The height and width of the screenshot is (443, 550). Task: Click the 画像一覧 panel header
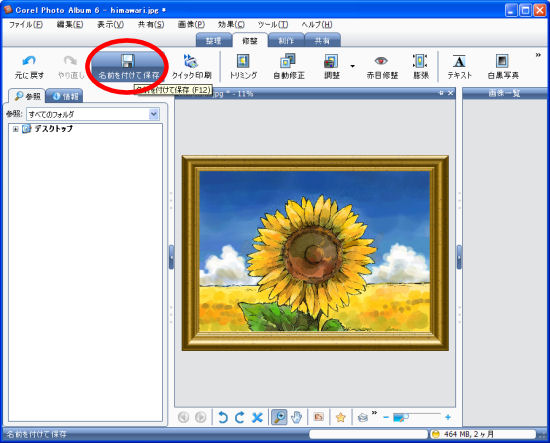pyautogui.click(x=504, y=93)
